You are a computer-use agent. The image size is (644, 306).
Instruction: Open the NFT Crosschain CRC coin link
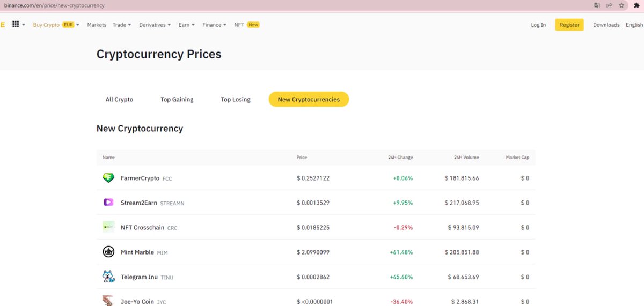tap(149, 227)
